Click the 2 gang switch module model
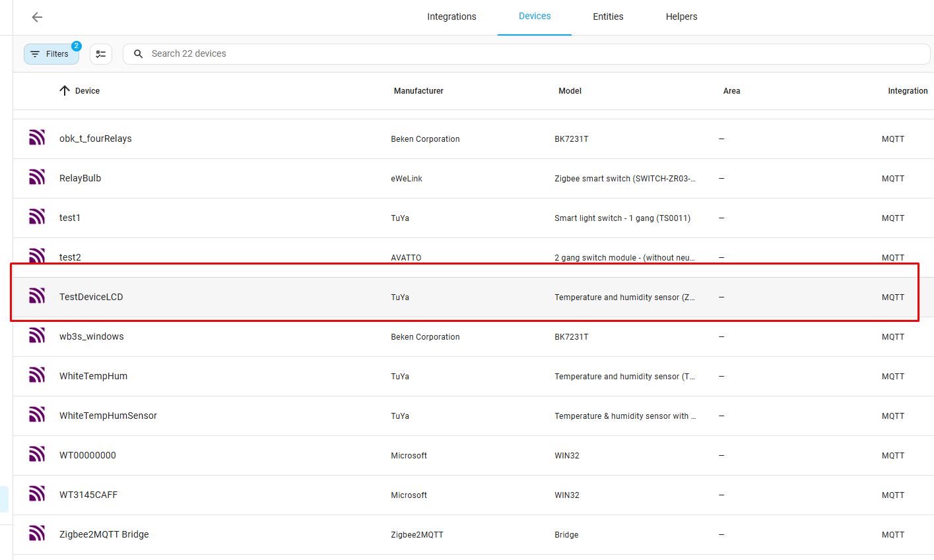Viewport: 934px width, 560px height. click(x=624, y=258)
